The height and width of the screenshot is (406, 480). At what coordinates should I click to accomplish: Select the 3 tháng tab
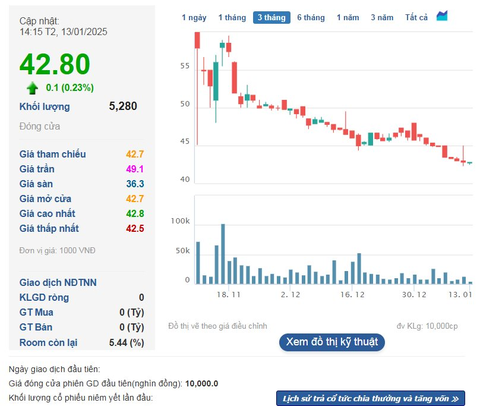coord(272,17)
